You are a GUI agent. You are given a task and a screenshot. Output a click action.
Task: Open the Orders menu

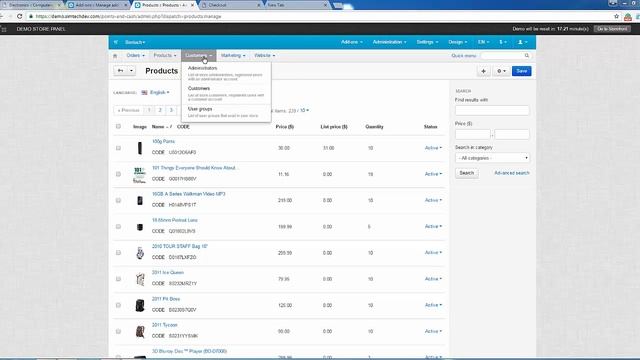coord(135,56)
